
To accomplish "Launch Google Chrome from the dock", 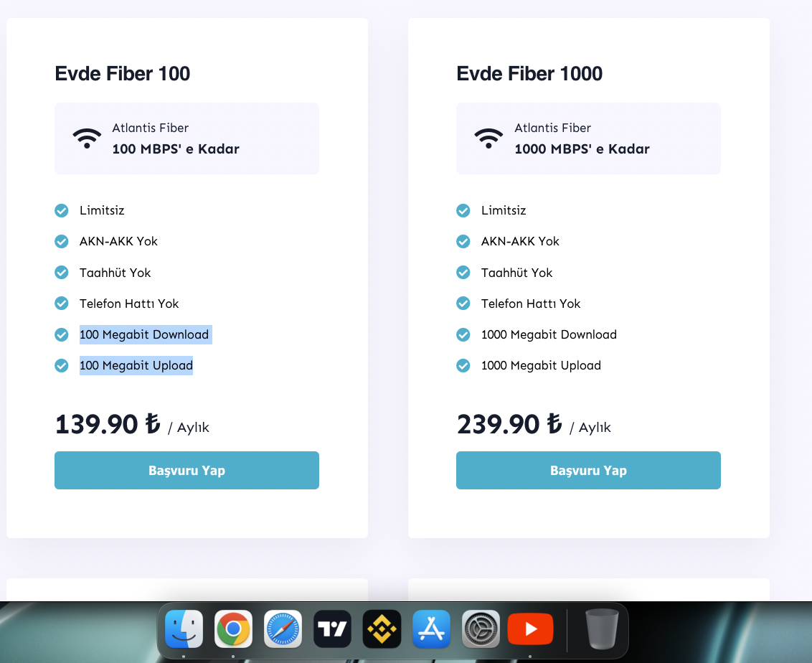I will coord(233,629).
